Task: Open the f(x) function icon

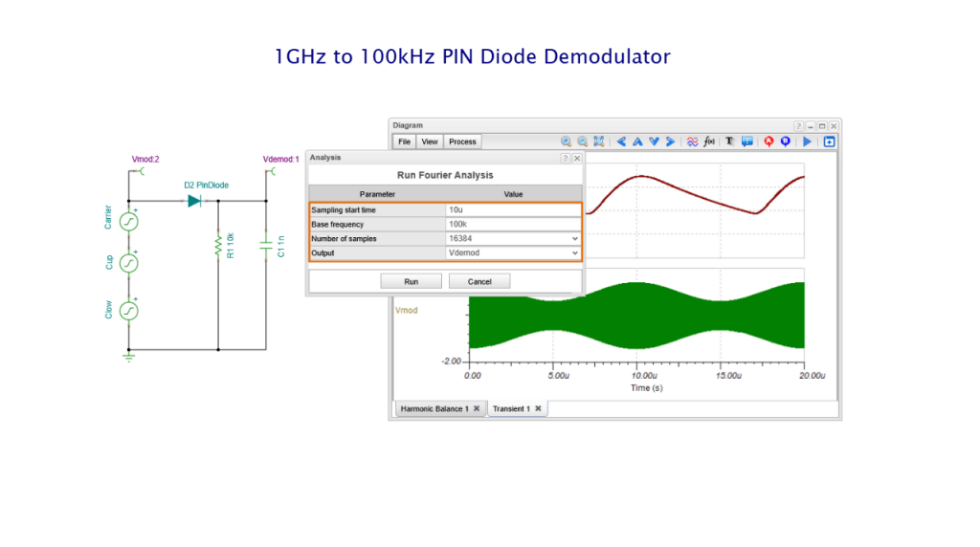Action: (x=709, y=142)
